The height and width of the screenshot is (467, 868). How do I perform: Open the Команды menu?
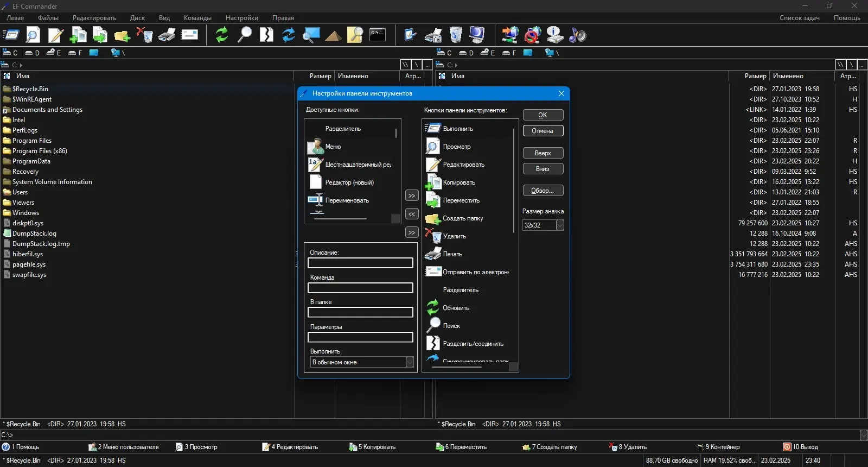pos(197,18)
